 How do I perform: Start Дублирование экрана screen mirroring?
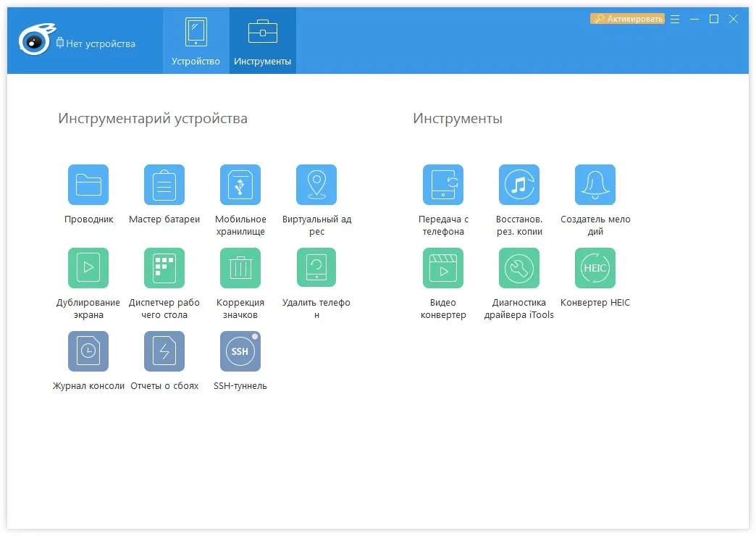pos(88,268)
